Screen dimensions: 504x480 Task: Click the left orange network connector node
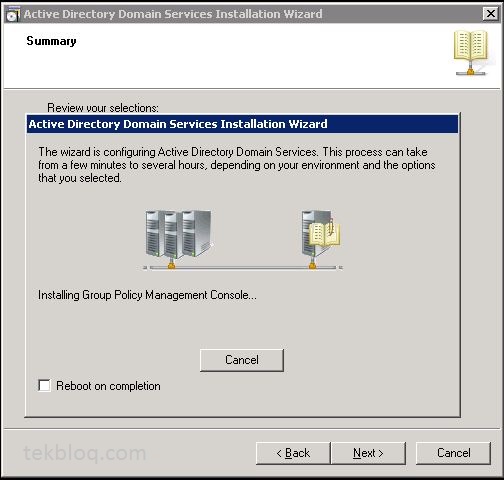[x=171, y=265]
